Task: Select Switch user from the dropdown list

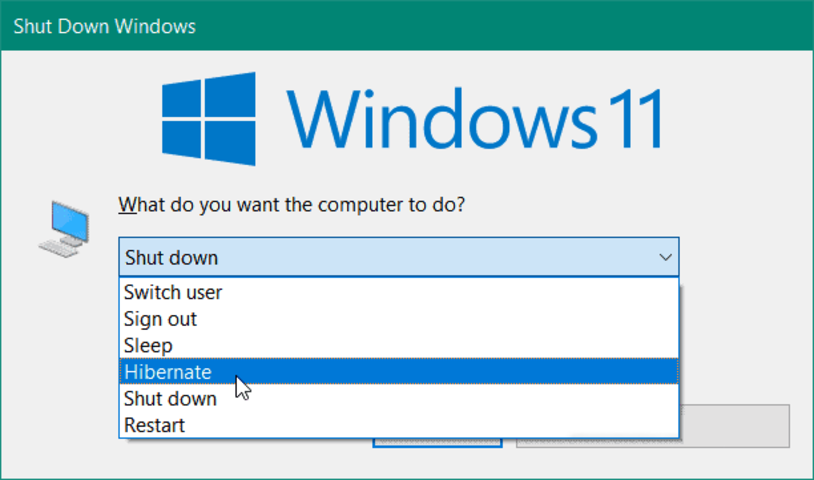Action: click(399, 292)
